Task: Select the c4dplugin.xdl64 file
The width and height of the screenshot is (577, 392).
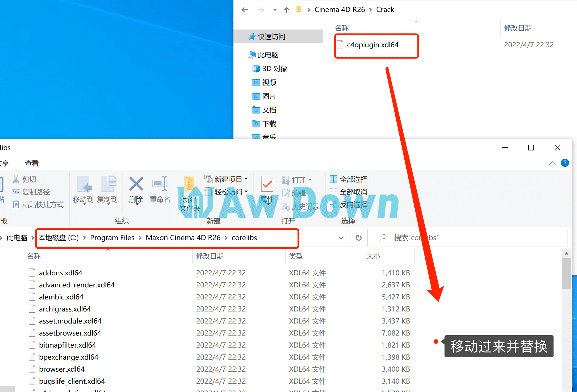Action: tap(372, 45)
